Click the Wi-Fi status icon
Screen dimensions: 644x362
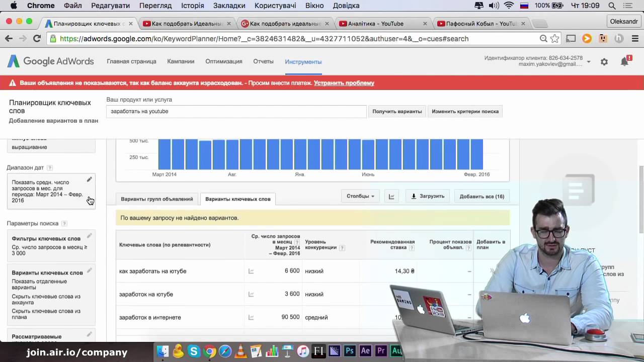tap(509, 6)
